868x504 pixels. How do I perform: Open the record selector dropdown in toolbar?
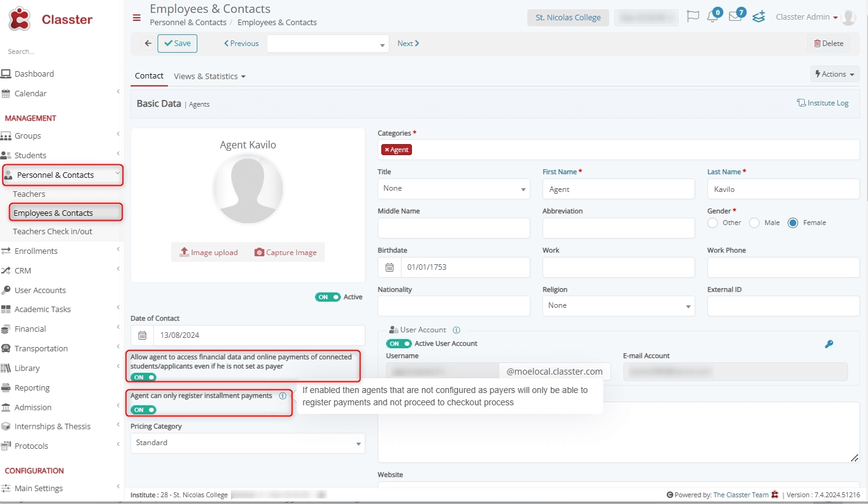(x=328, y=44)
